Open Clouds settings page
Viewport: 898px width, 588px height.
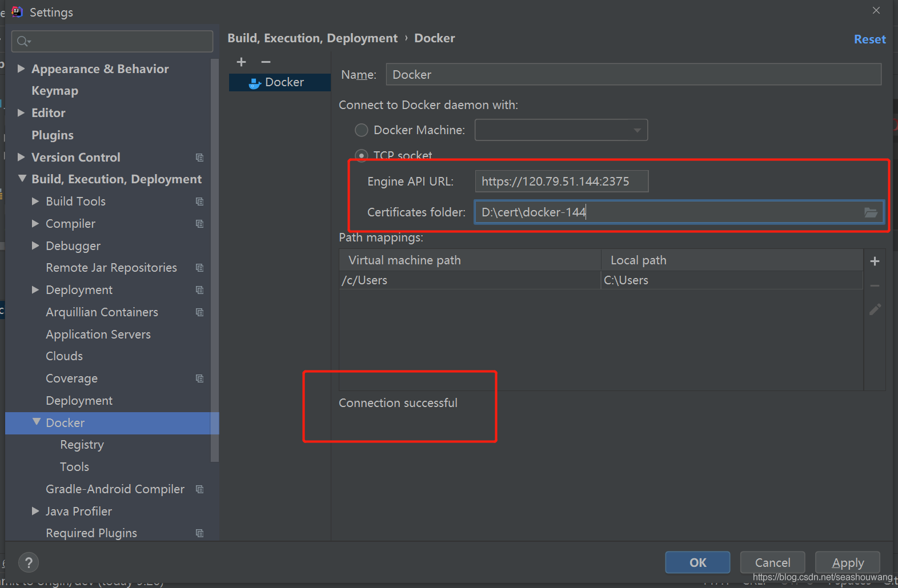[64, 356]
